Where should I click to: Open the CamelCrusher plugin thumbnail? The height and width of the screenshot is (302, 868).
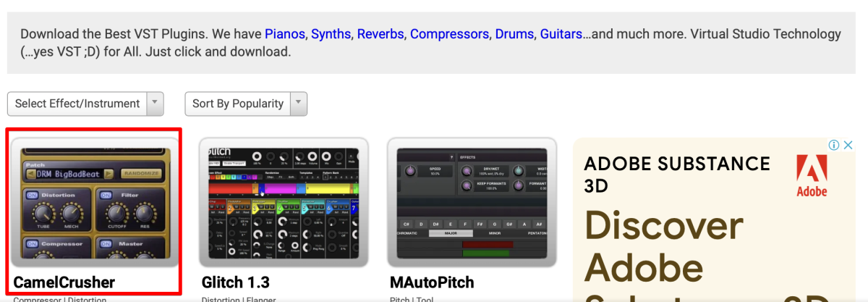pos(94,202)
